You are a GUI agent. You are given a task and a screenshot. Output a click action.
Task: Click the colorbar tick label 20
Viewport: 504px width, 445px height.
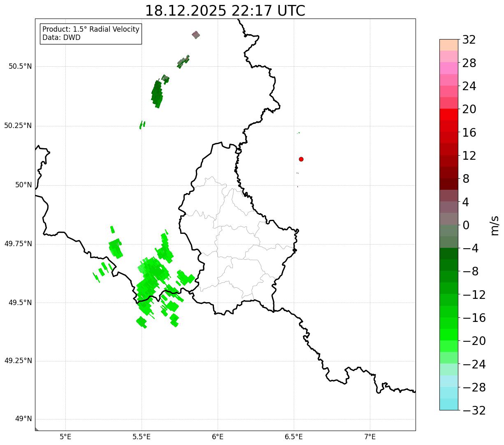pos(469,109)
